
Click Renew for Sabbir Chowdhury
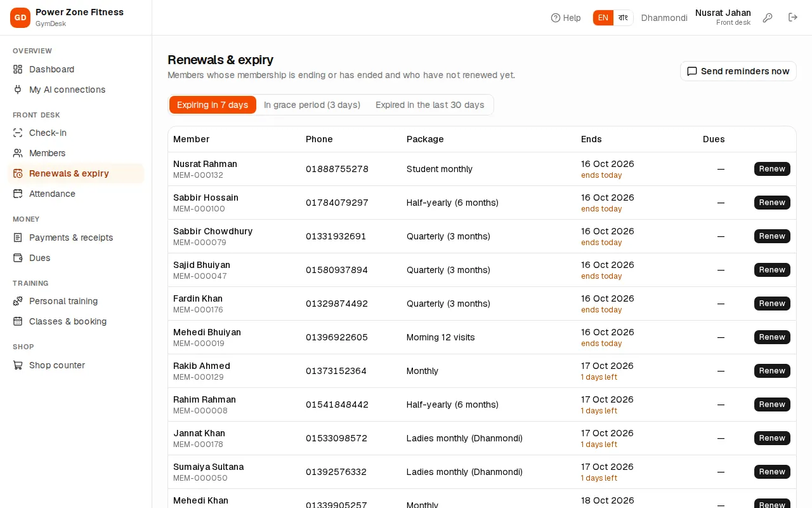point(772,236)
